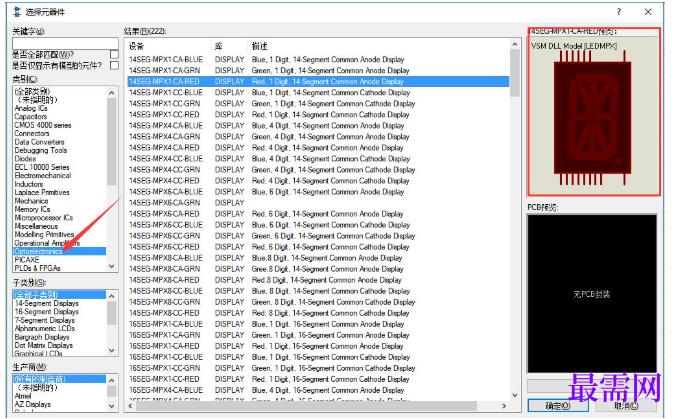Click results list scroll up arrow
Image resolution: width=680 pixels, height=419 pixels.
[514, 44]
